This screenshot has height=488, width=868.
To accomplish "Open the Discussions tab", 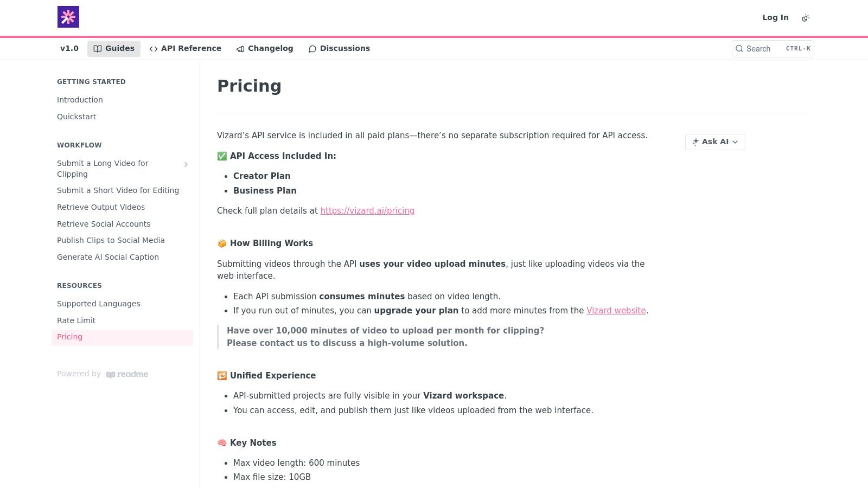I will point(339,49).
